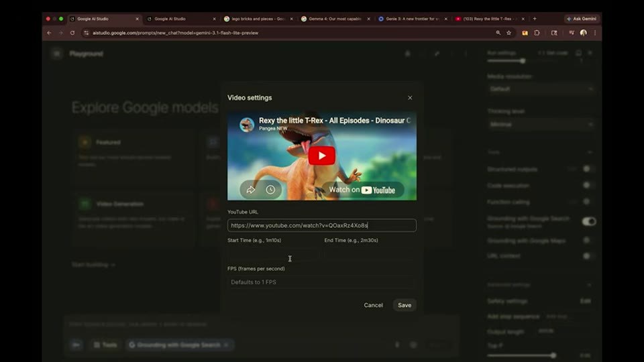
Task: Click the orange extension icon in toolbar
Action: [525, 33]
